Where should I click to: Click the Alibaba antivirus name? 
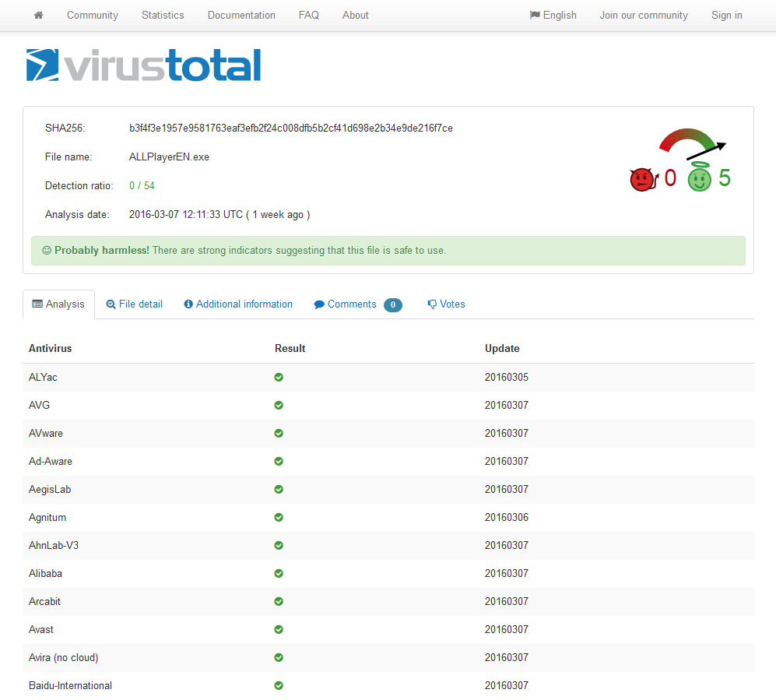point(45,574)
